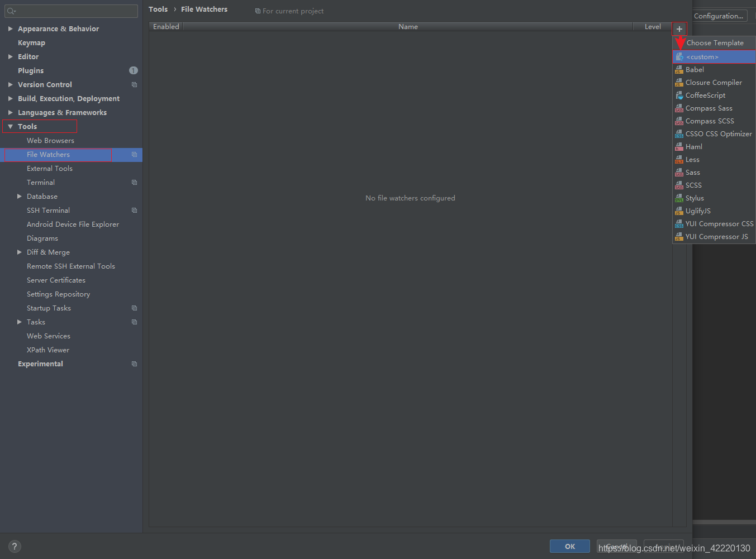756x559 pixels.
Task: Click the YUI Compressor CSS icon
Action: coord(679,224)
